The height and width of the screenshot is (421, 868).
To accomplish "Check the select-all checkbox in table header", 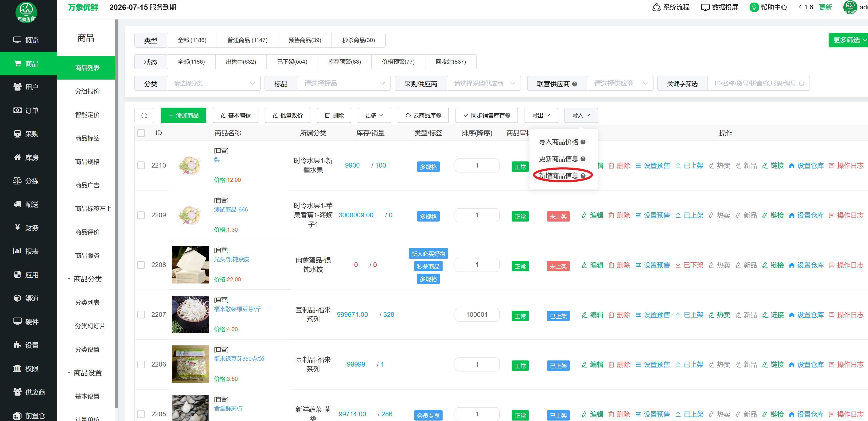I will (x=141, y=133).
